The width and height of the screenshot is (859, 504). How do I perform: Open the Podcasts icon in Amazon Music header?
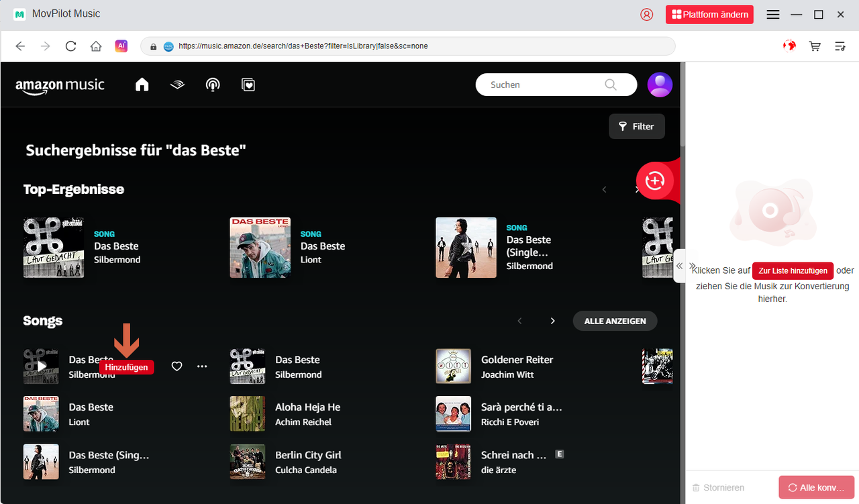click(213, 85)
